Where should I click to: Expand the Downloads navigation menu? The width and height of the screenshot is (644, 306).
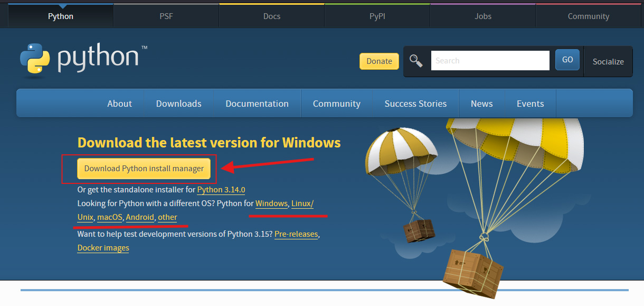[x=178, y=104]
